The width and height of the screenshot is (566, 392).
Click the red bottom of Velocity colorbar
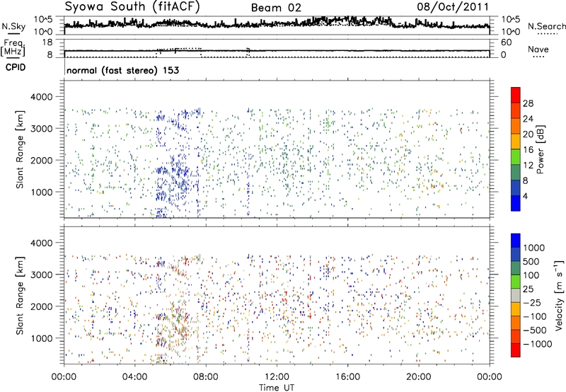[x=516, y=350]
